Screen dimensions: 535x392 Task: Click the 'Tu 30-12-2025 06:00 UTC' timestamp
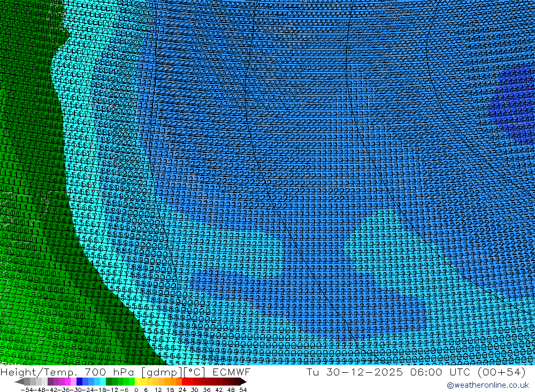click(389, 372)
